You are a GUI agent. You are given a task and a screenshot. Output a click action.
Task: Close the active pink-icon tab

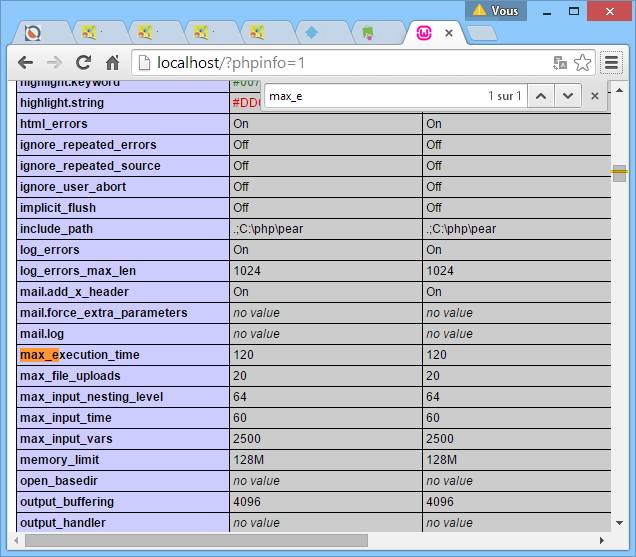pyautogui.click(x=448, y=33)
